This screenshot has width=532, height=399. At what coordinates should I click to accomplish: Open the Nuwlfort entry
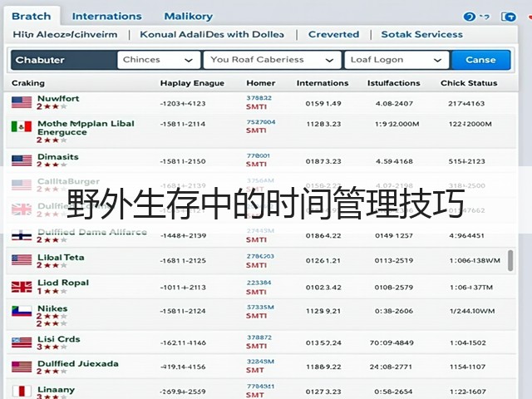(x=58, y=99)
